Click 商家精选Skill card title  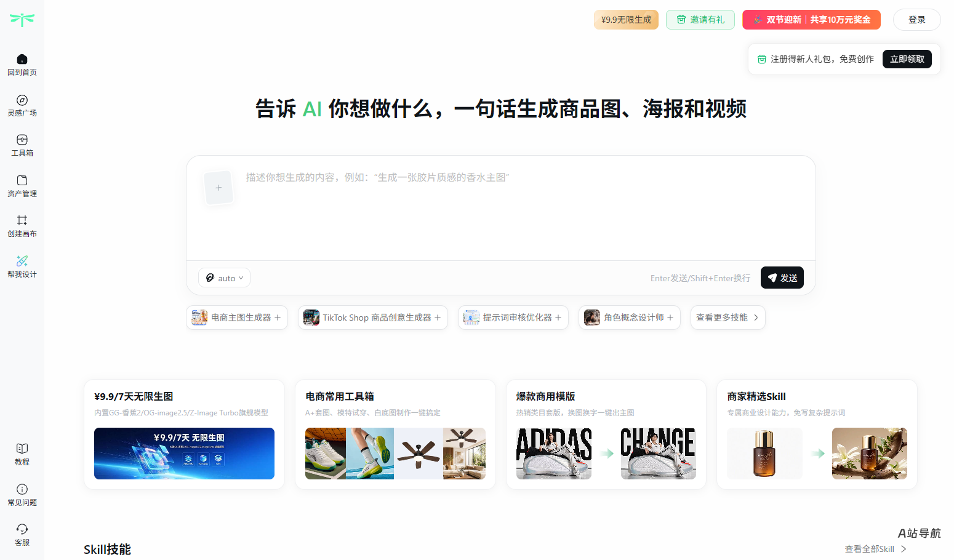pos(756,396)
